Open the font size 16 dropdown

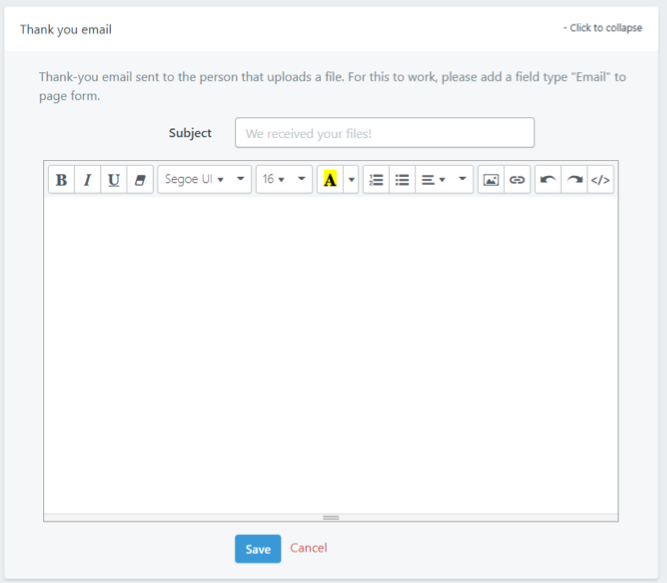coord(284,179)
